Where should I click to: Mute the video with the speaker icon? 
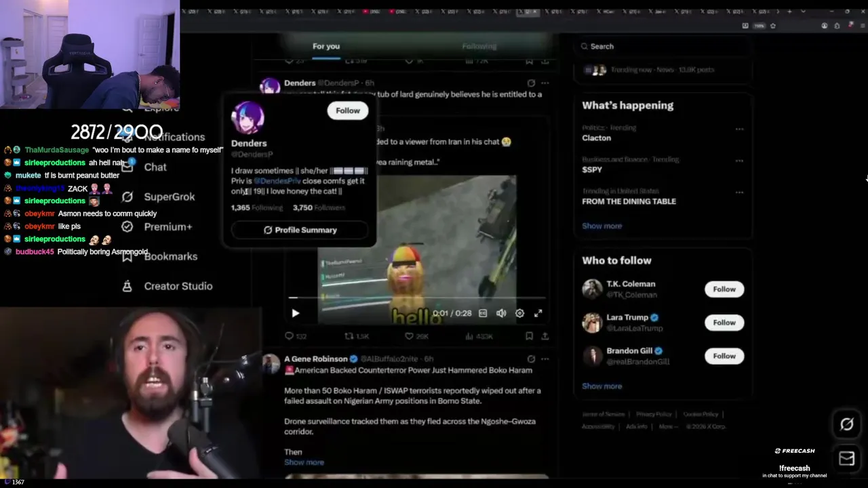click(501, 313)
